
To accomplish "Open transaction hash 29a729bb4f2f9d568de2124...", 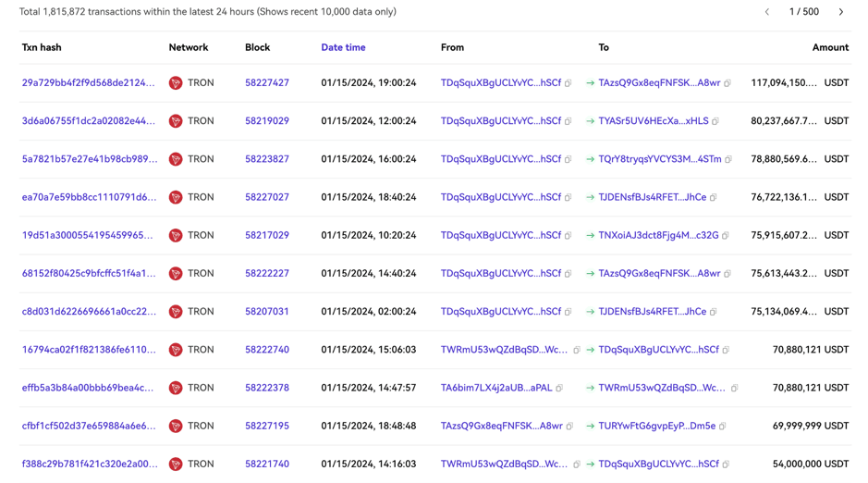I will click(88, 83).
